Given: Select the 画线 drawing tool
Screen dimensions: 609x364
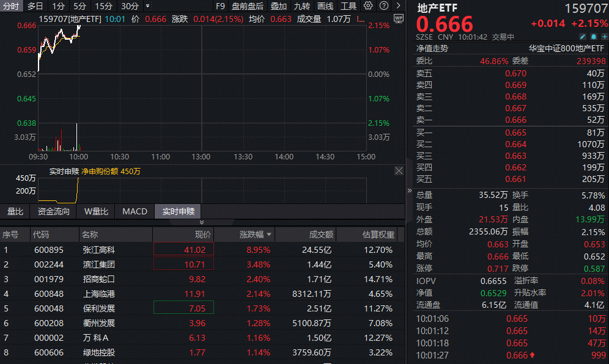Looking at the screenshot, I should (x=325, y=6).
